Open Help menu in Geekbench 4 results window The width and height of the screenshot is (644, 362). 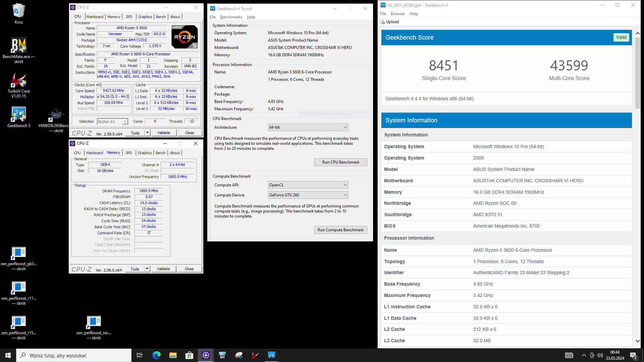pyautogui.click(x=414, y=14)
